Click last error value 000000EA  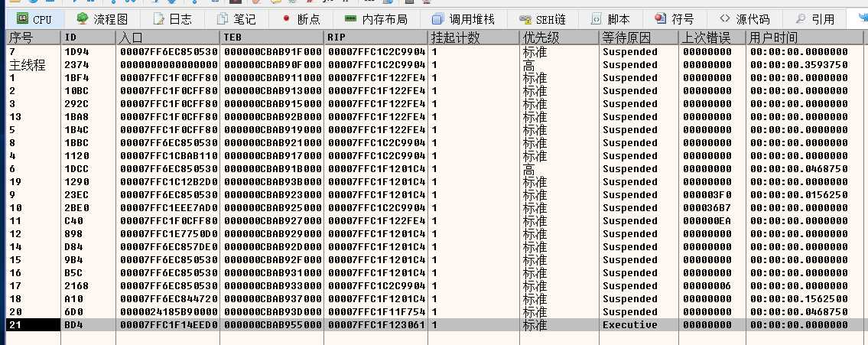707,221
